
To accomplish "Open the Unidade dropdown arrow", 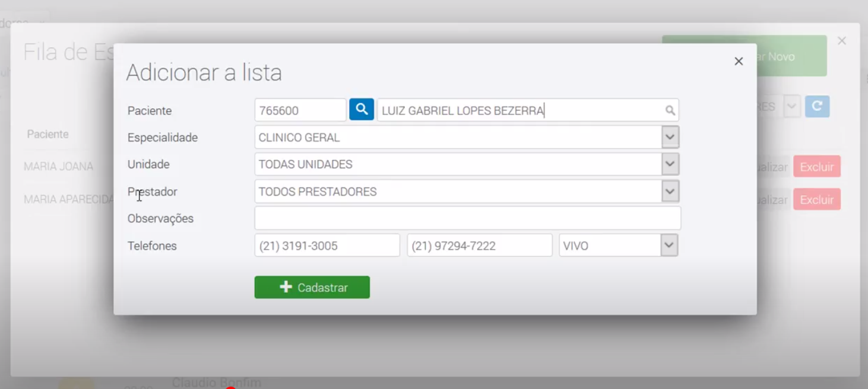I will click(x=670, y=164).
